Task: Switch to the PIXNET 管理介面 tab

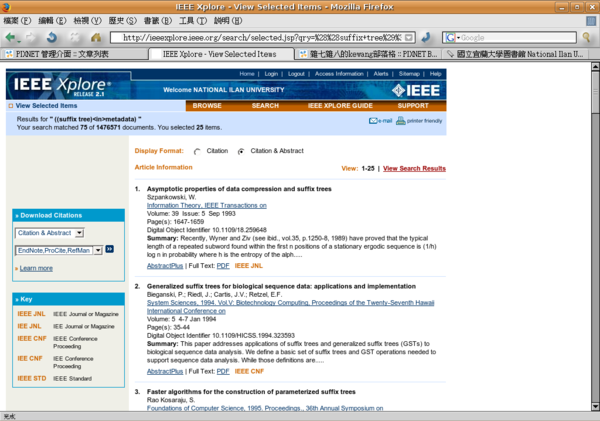Action: (74, 54)
